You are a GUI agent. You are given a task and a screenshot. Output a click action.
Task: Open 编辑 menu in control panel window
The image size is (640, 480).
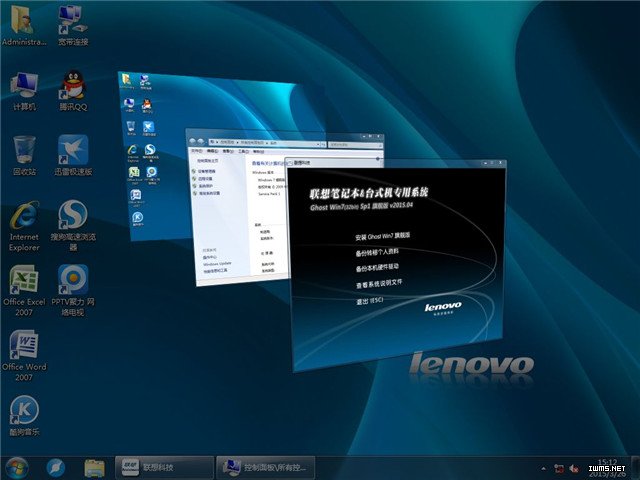[212, 151]
